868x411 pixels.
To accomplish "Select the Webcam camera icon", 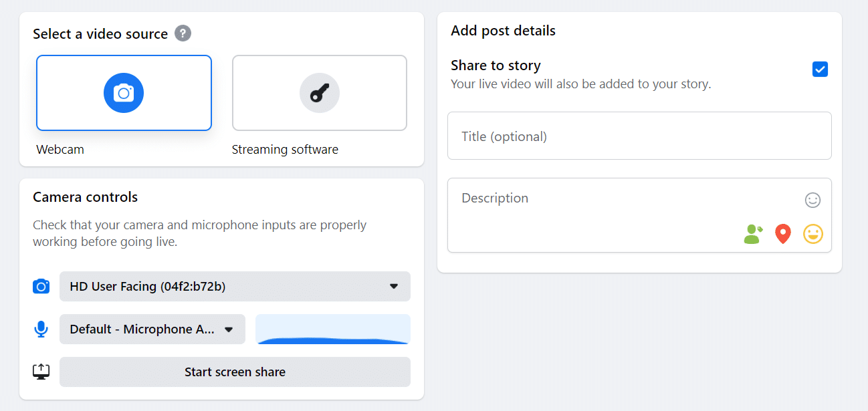I will pos(124,93).
